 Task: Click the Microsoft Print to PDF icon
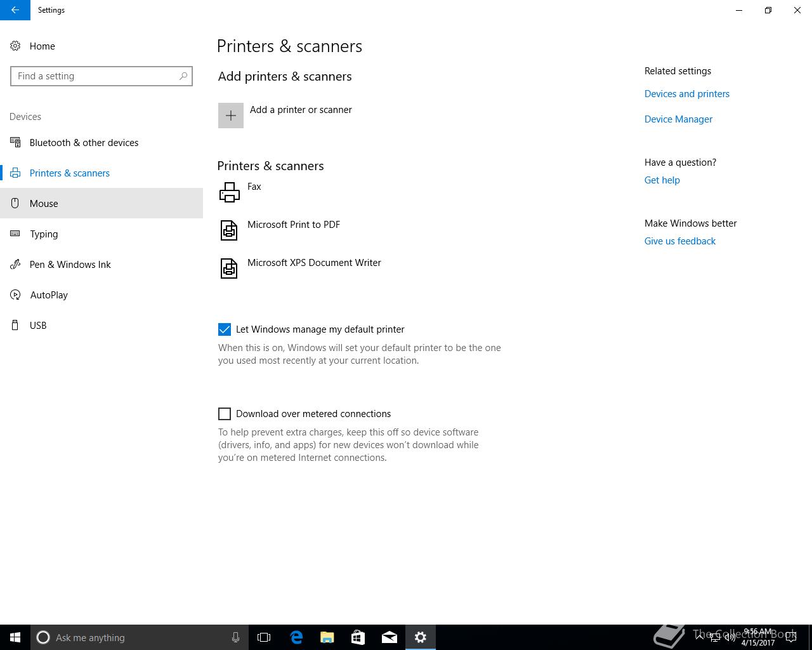point(229,230)
